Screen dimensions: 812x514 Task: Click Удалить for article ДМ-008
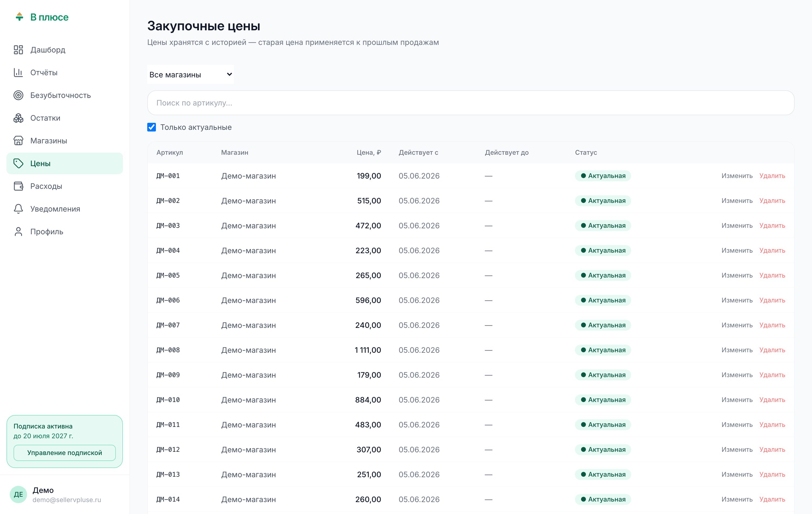pos(772,350)
